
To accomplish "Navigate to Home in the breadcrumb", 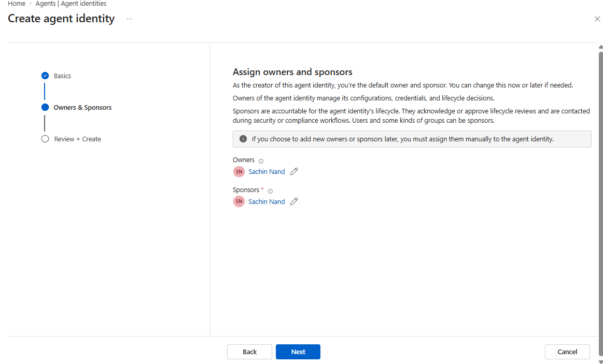I will pyautogui.click(x=17, y=4).
